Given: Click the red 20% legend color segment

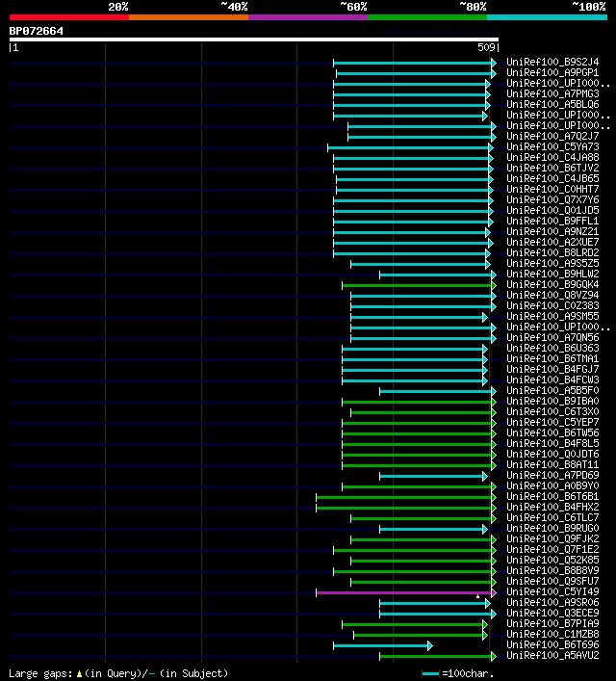Looking at the screenshot, I should (69, 17).
